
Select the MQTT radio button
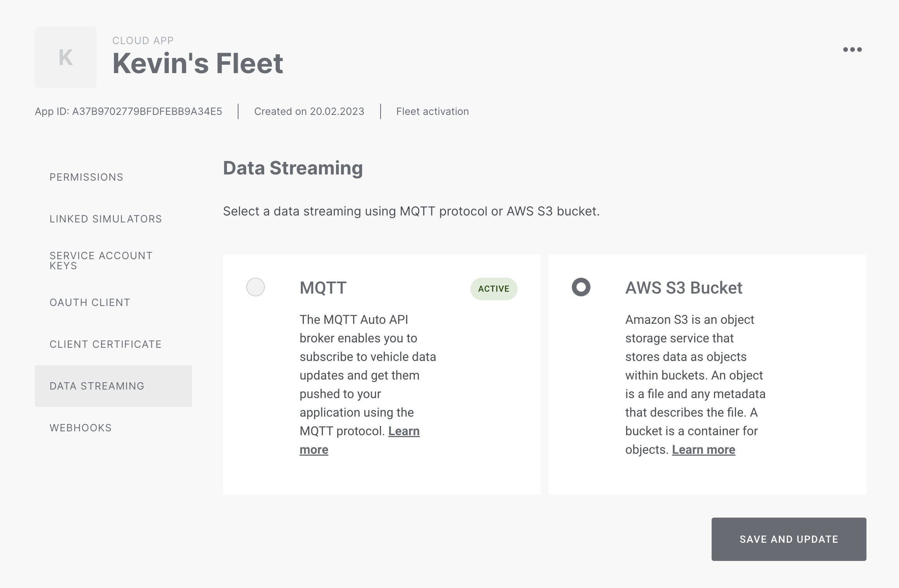coord(256,287)
